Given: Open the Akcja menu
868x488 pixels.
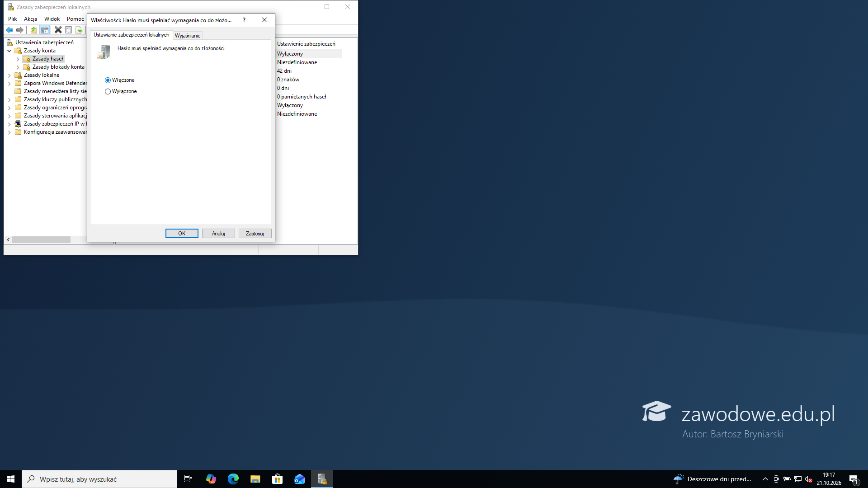Looking at the screenshot, I should [x=31, y=19].
